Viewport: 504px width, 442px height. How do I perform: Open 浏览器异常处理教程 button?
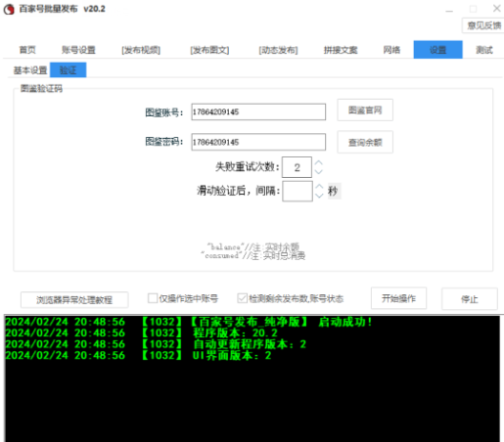74,299
